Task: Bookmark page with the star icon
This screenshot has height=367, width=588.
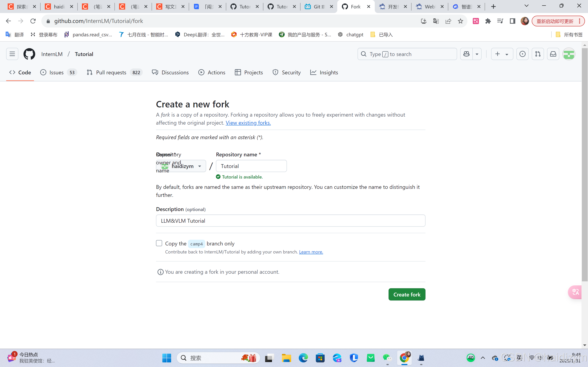Action: [x=461, y=21]
